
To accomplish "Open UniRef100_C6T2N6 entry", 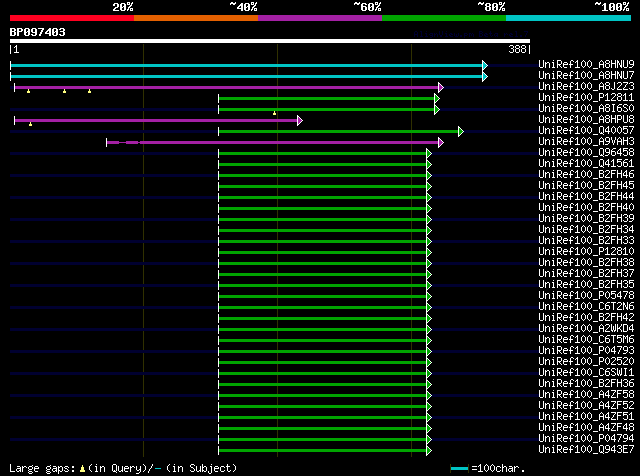I will pos(586,307).
